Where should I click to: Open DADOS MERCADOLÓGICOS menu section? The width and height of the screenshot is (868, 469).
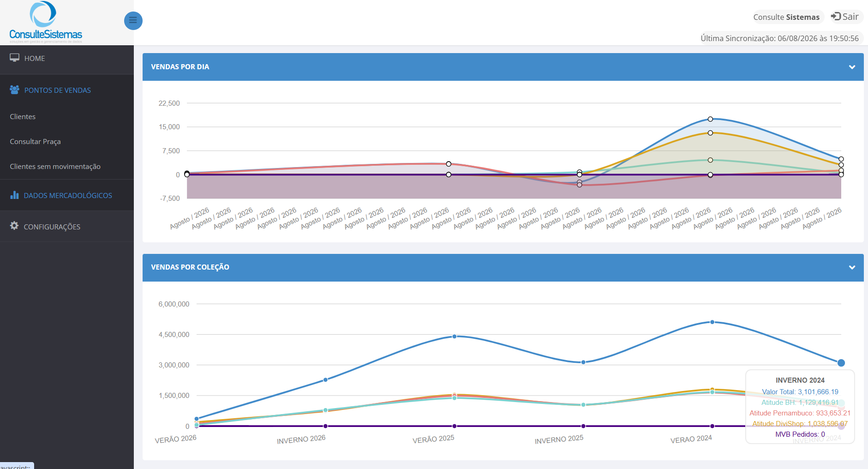(67, 195)
